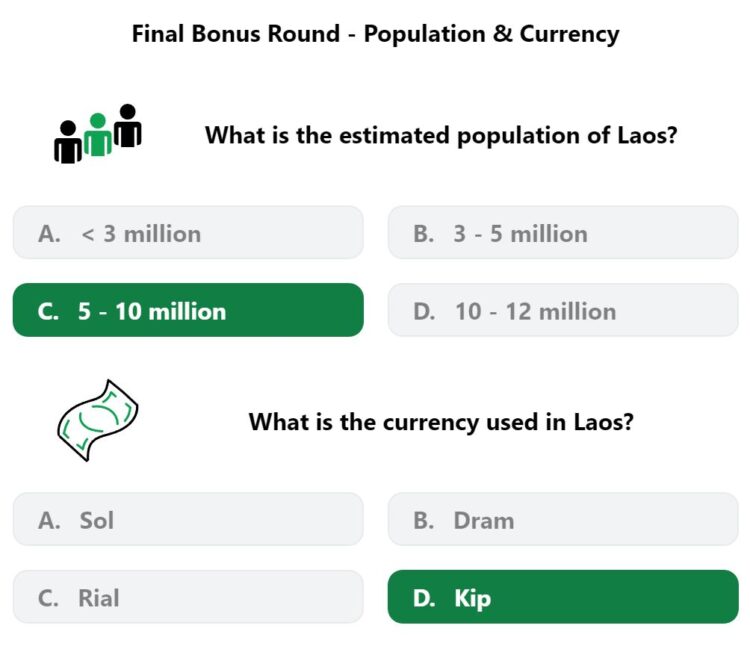Click the green person figure in the population icon

[97, 135]
